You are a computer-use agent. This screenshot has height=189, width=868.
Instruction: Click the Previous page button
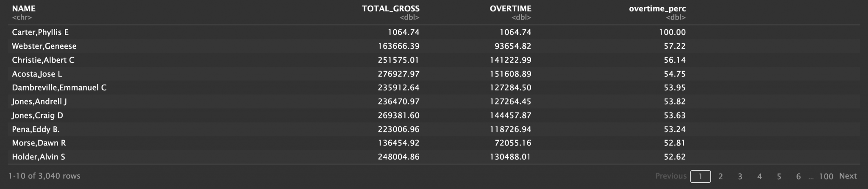(x=670, y=176)
